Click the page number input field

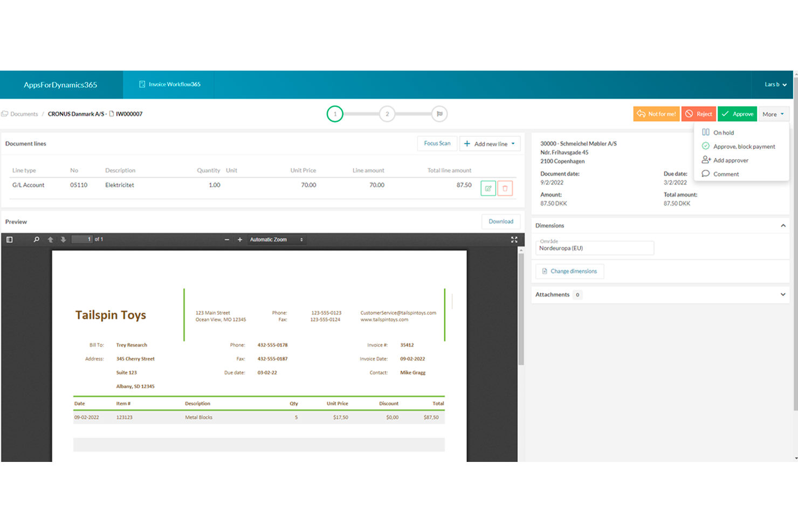click(81, 239)
